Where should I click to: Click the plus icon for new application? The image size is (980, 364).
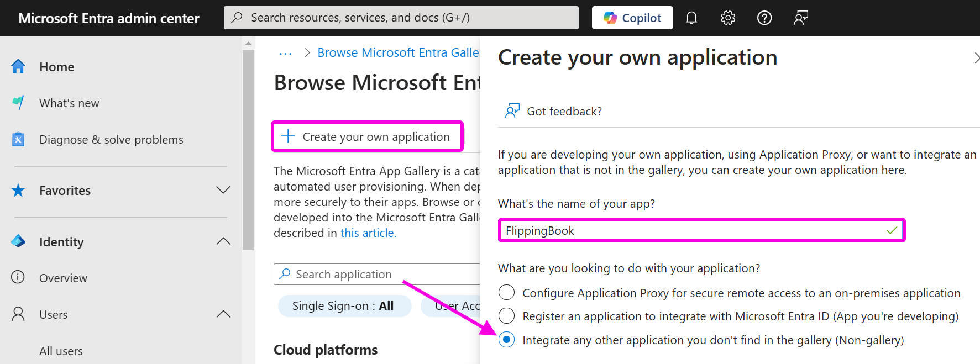coord(288,136)
